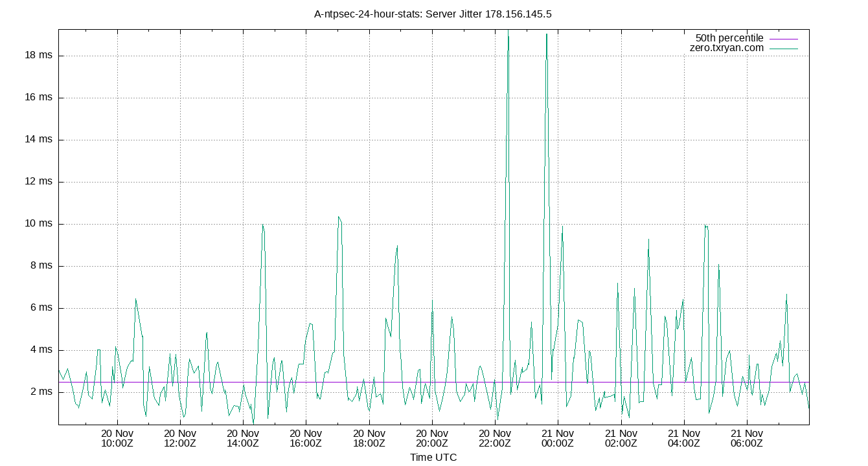
Task: Click the '20 Nov 22:00Z' x-axis label
Action: pos(495,438)
